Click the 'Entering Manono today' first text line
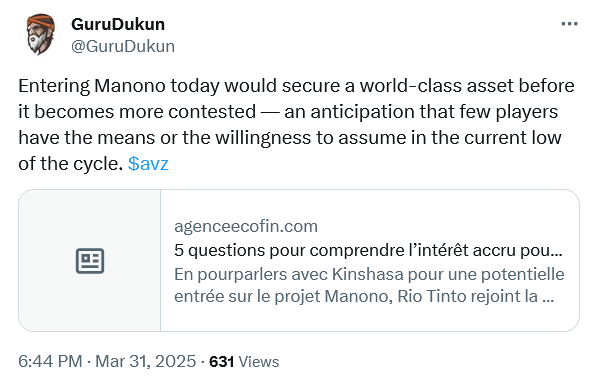This screenshot has height=376, width=598. [296, 86]
